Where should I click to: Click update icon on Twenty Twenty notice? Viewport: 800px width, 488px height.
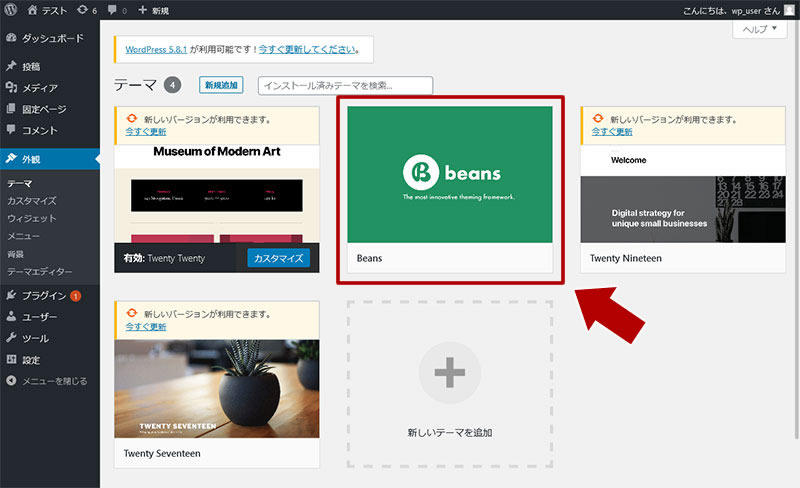click(x=132, y=118)
